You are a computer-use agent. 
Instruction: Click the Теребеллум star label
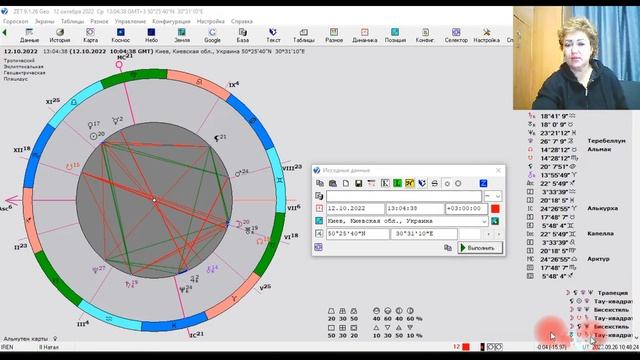tap(606, 141)
